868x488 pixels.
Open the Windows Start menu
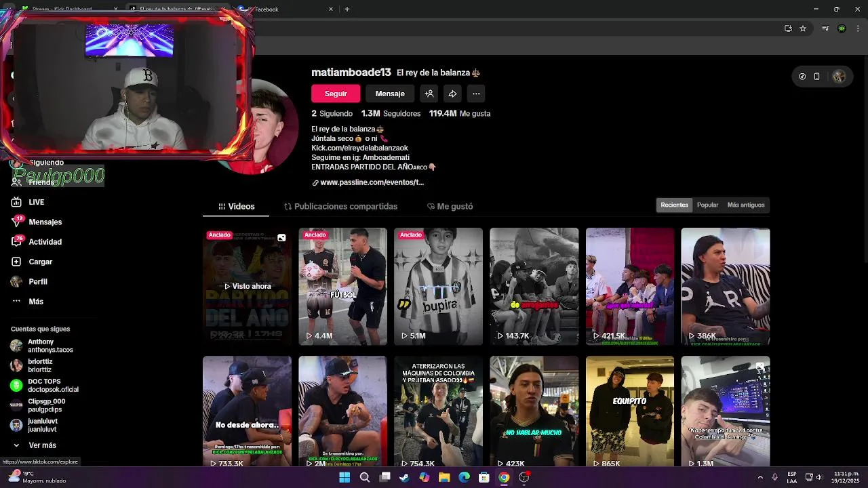click(344, 477)
